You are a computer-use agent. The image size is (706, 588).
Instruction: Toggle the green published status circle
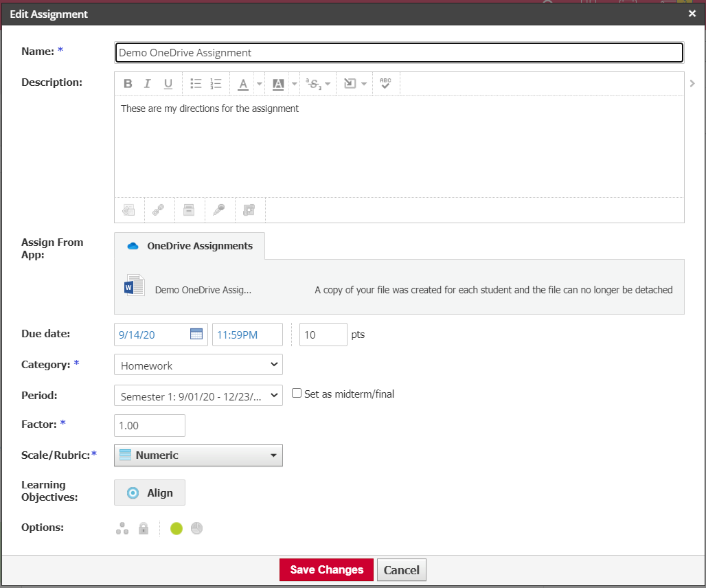pos(176,528)
